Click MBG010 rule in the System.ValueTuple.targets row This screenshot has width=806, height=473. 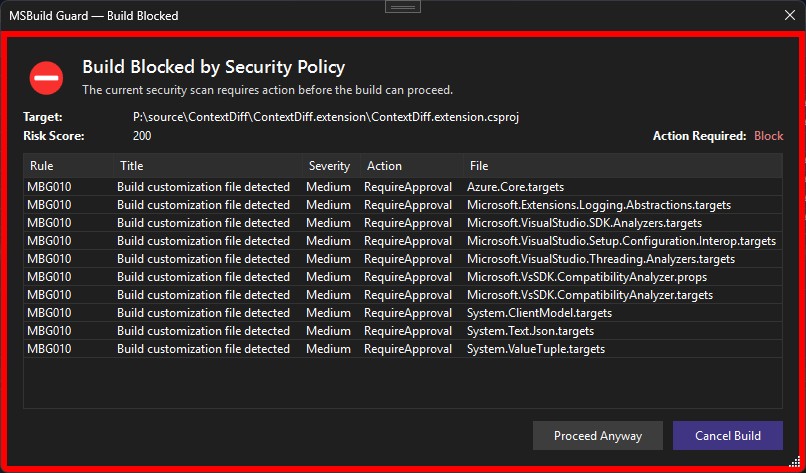pos(49,349)
